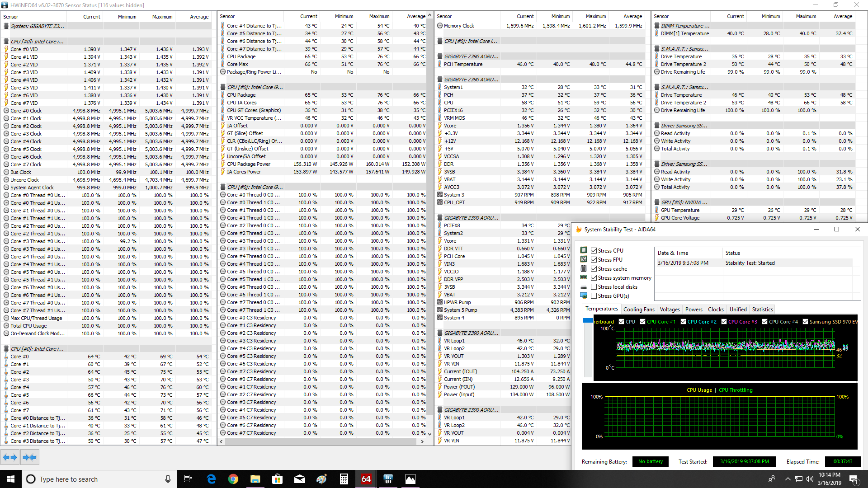Click the Windows Start button

pyautogui.click(x=11, y=479)
